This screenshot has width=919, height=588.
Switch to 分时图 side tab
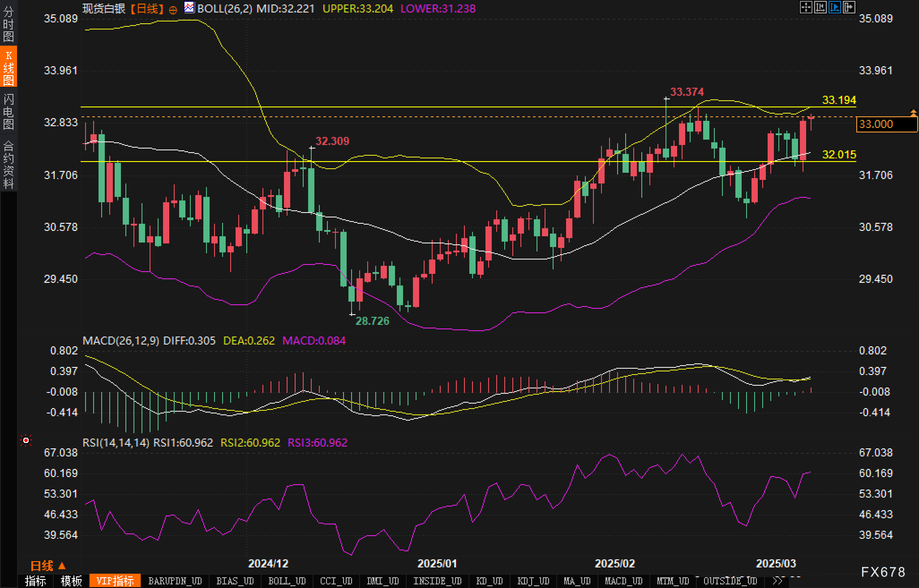pyautogui.click(x=9, y=24)
